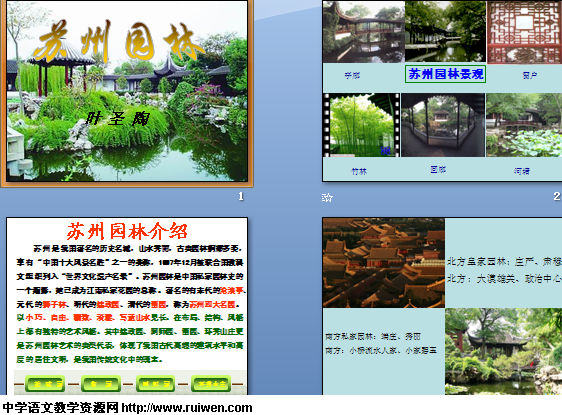The width and height of the screenshot is (562, 415).
Task: Click the Forbidden City rooftops picture
Action: [x=384, y=263]
